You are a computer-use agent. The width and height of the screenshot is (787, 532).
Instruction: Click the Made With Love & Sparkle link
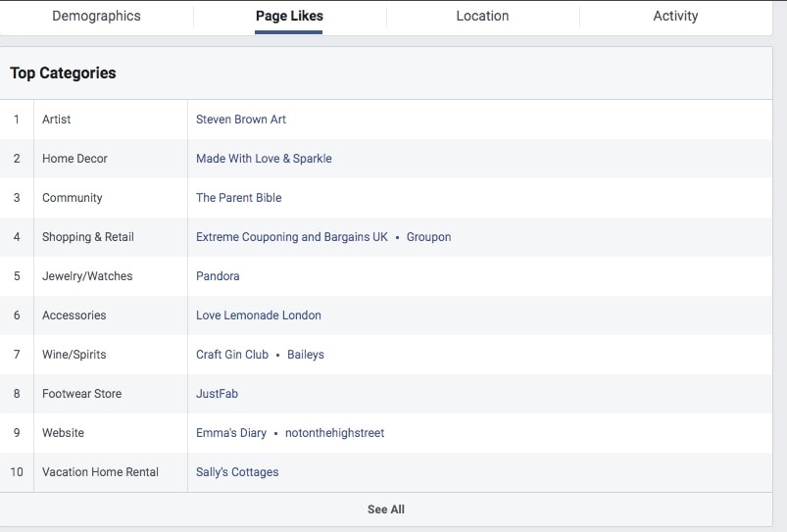[x=264, y=159]
